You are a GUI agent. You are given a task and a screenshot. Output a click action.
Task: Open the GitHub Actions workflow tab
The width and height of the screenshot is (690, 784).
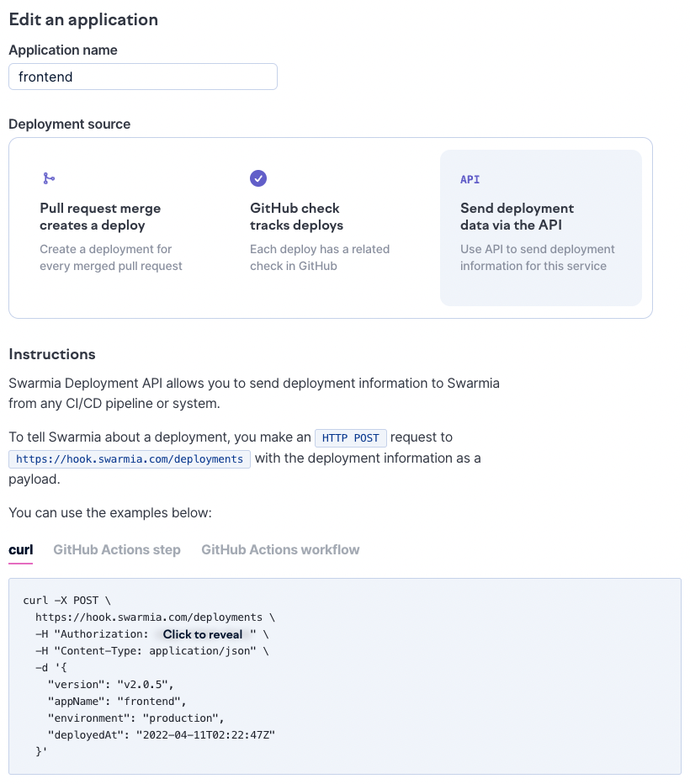(280, 550)
